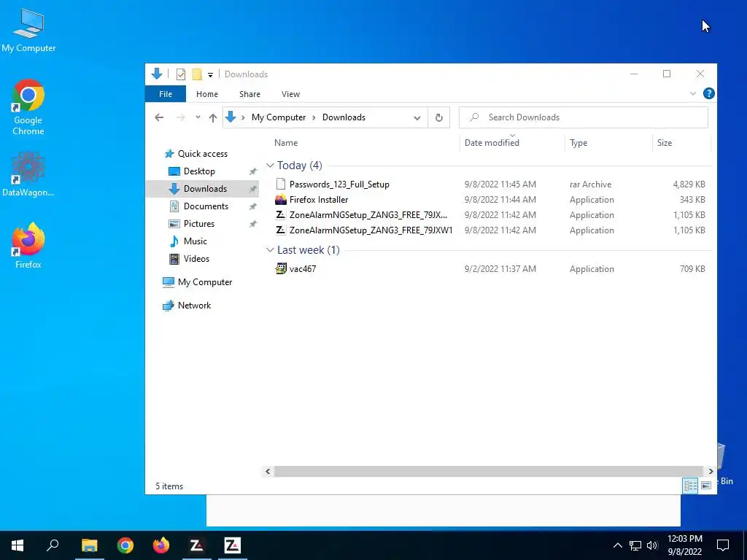Click first ZoneAlarm taskbar icon
The height and width of the screenshot is (560, 747).
[197, 545]
